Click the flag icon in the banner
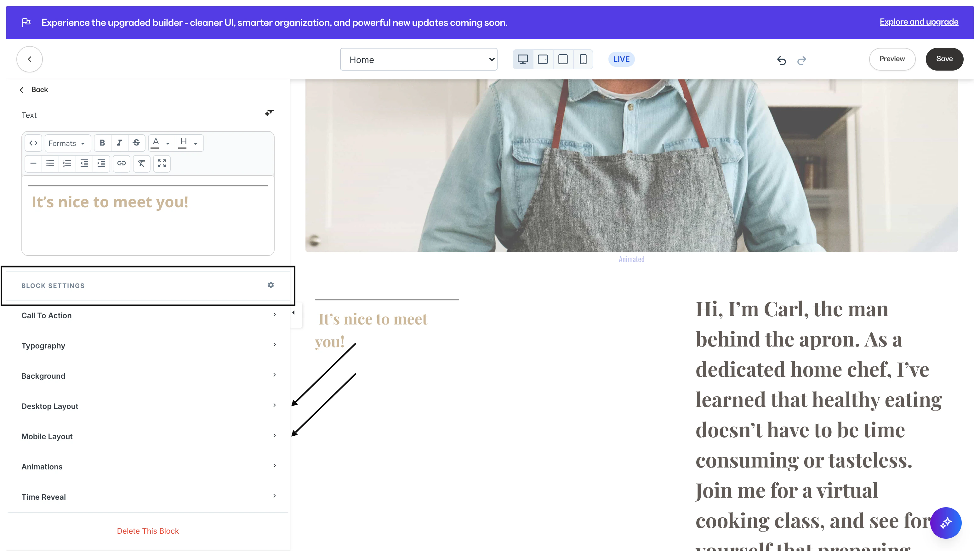 pyautogui.click(x=26, y=22)
